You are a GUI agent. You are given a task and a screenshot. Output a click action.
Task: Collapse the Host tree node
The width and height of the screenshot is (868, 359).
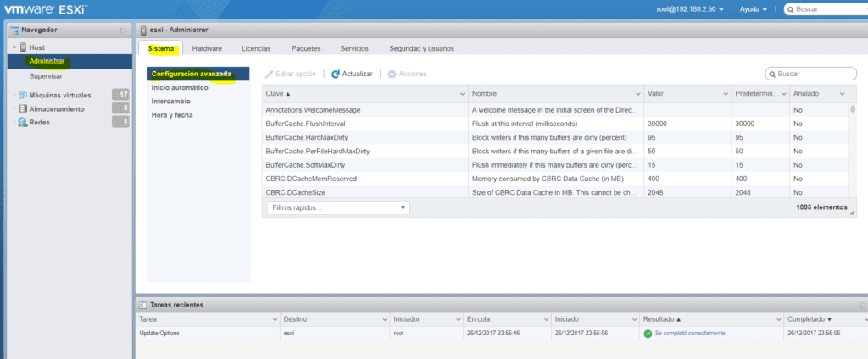[x=15, y=47]
